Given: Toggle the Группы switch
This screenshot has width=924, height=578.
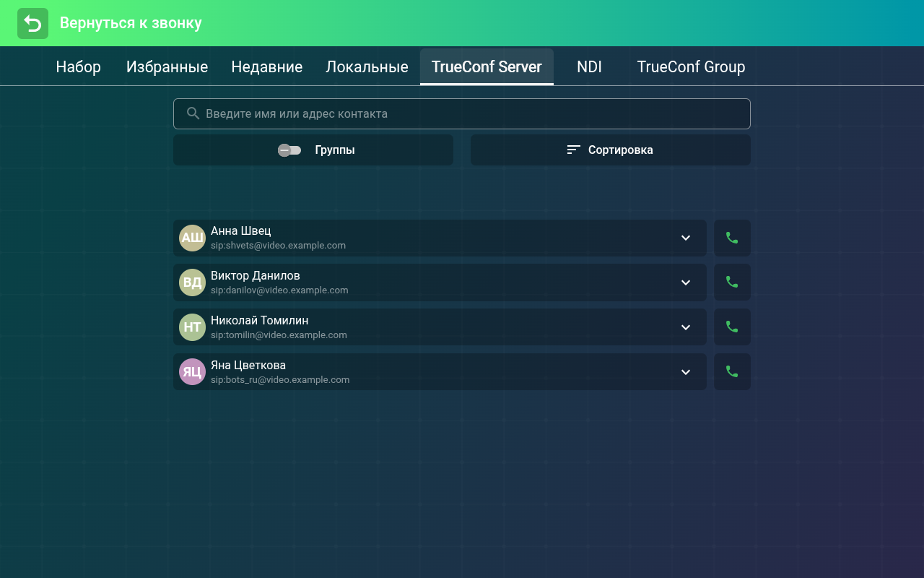Looking at the screenshot, I should pos(289,150).
